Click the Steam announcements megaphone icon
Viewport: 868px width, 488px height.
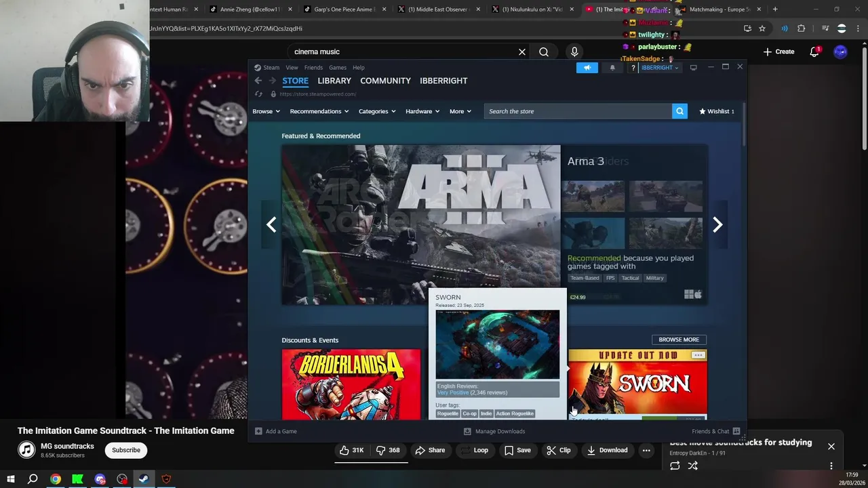point(587,68)
